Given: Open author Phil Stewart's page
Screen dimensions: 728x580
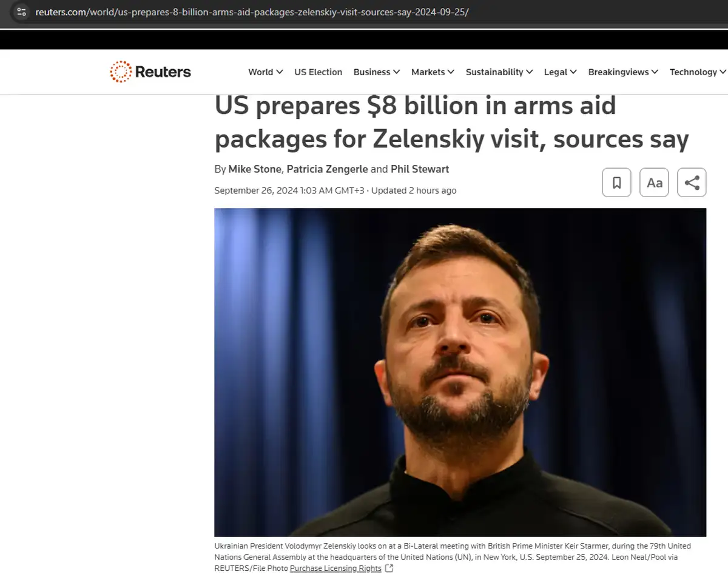Looking at the screenshot, I should 420,169.
